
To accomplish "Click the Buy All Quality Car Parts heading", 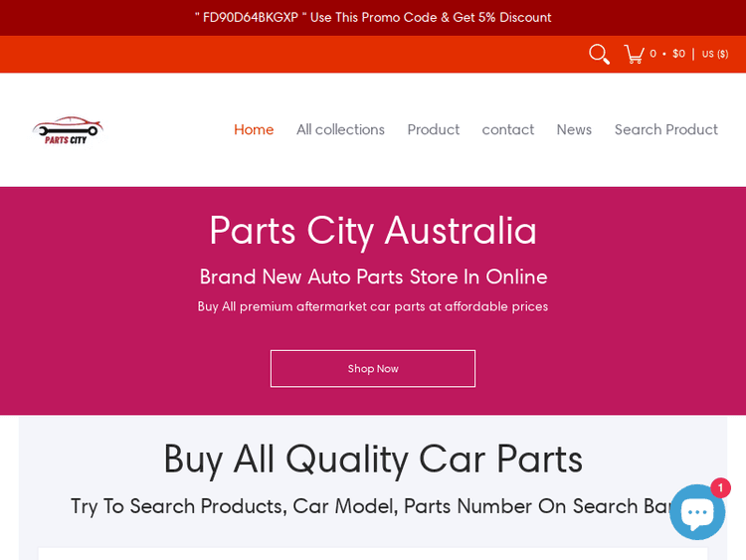I will [373, 460].
